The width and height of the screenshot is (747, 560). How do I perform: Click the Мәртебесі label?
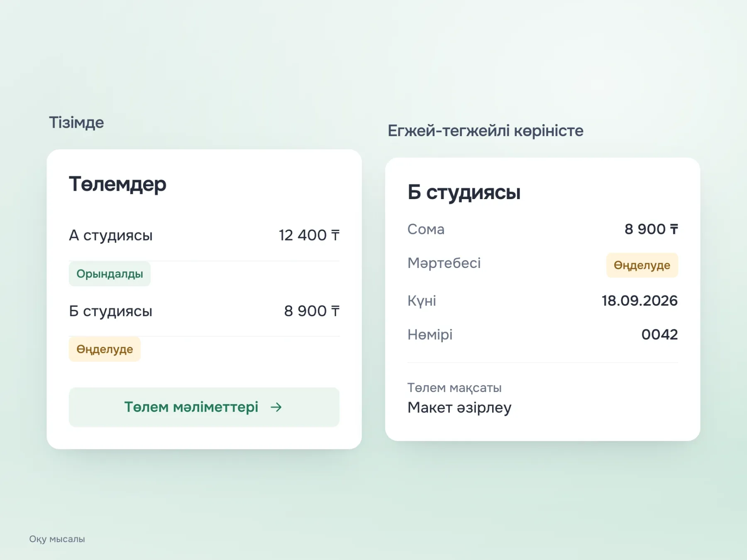pos(444,263)
